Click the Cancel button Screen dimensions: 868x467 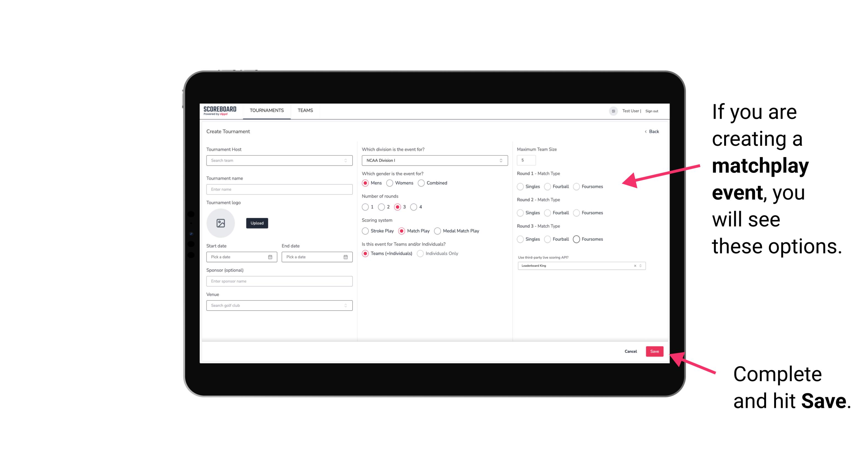(630, 351)
